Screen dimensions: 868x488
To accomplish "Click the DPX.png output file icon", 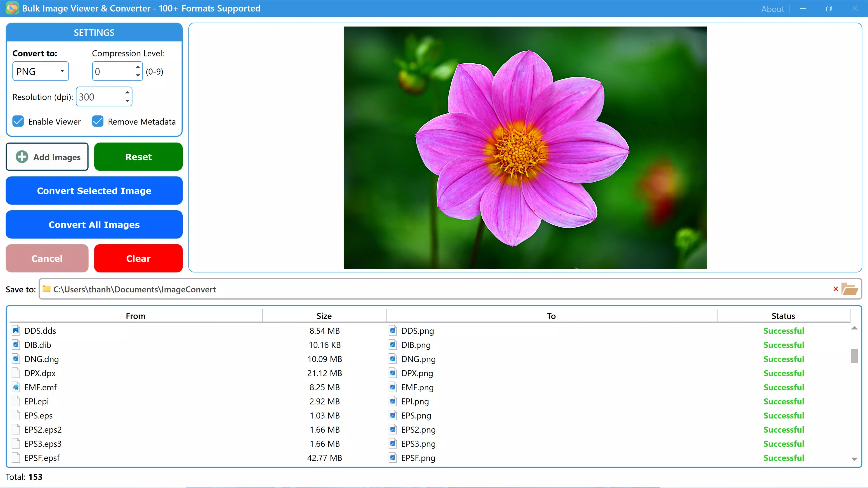I will (x=393, y=373).
